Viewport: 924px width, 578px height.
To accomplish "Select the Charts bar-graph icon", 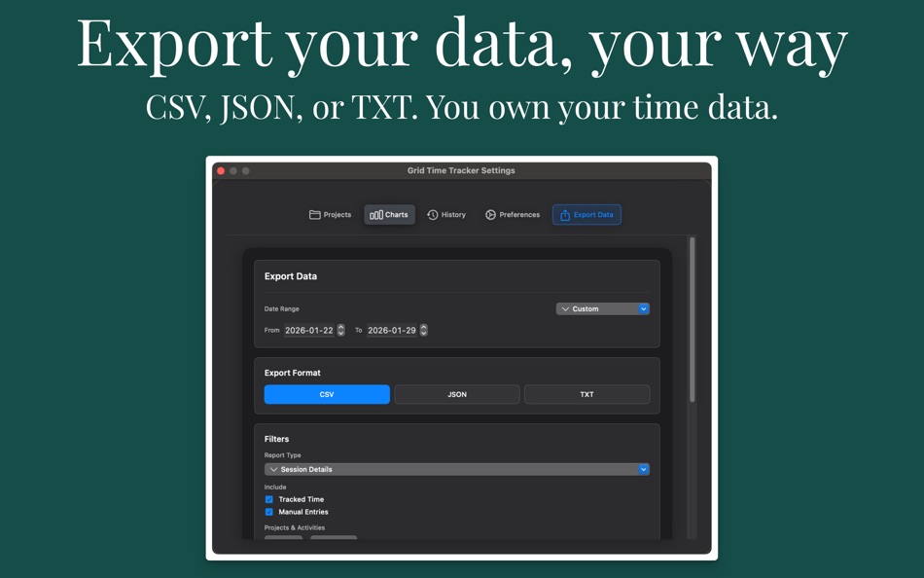I will tap(376, 214).
